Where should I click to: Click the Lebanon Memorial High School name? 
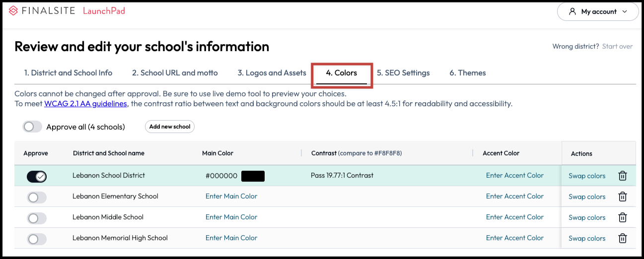coord(120,238)
